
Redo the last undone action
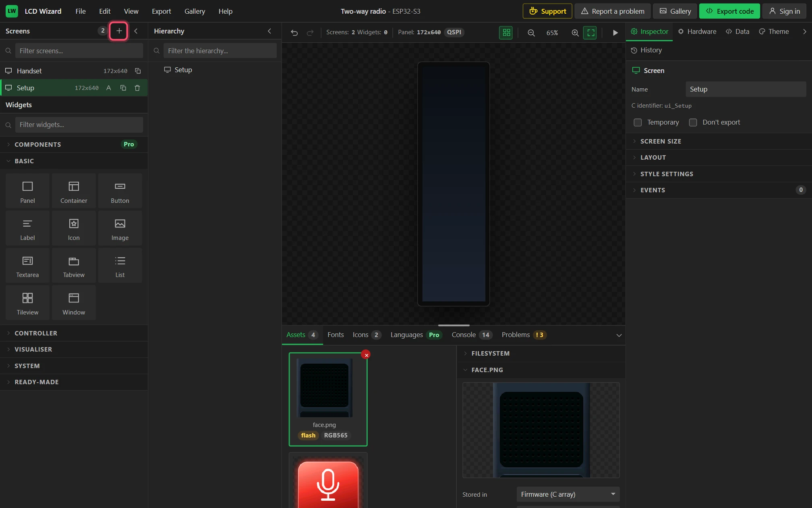(310, 33)
